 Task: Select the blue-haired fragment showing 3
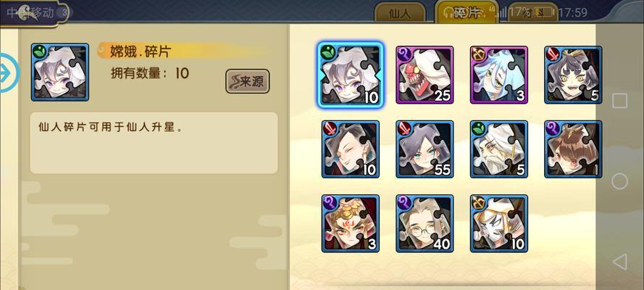click(499, 75)
